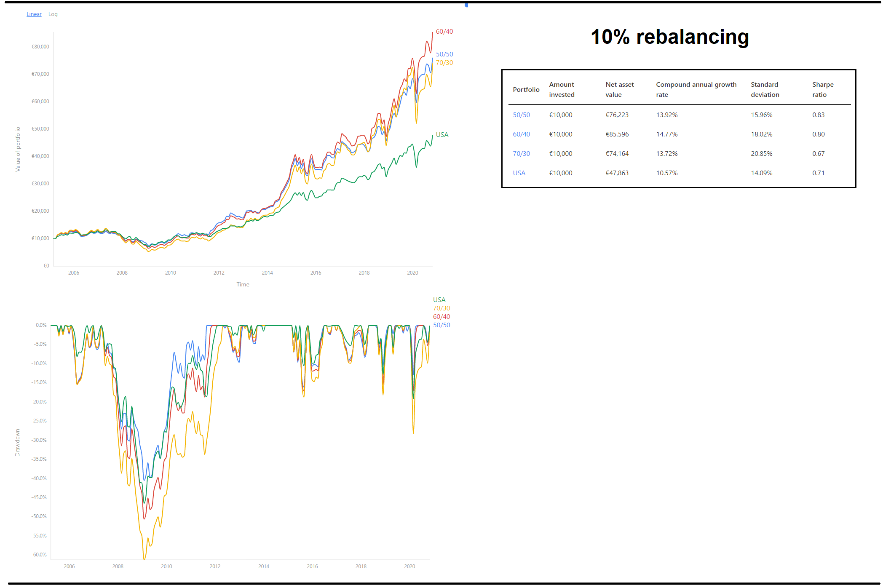This screenshot has width=883, height=588.
Task: Select 70/30 legend entry on drawdown chart
Action: pyautogui.click(x=441, y=308)
